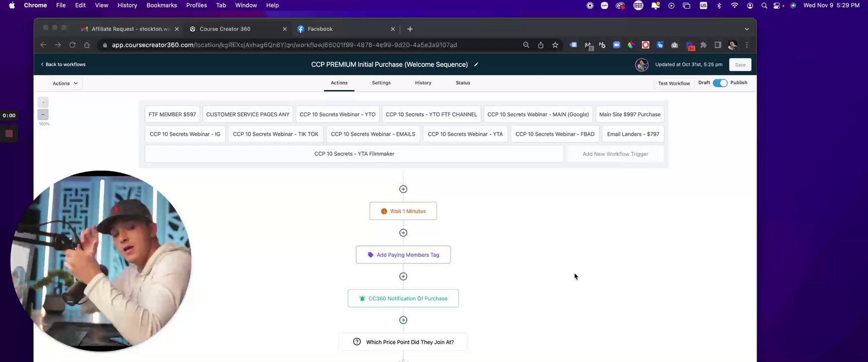The width and height of the screenshot is (868, 362).
Task: Open Email Landers - $797 trigger
Action: 633,134
